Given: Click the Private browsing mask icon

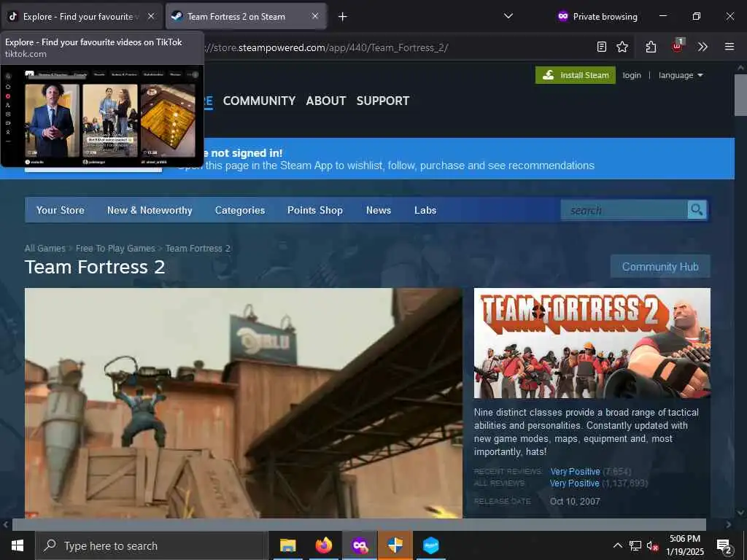Looking at the screenshot, I should tap(563, 16).
